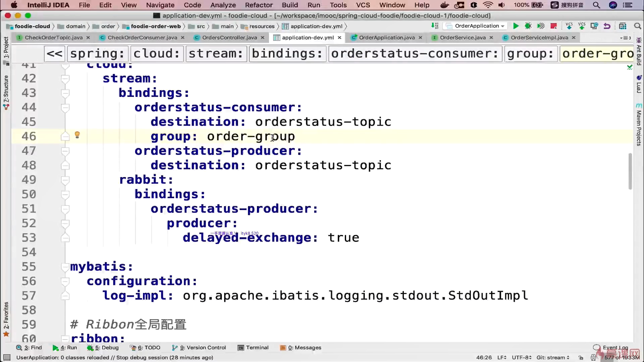644x362 pixels.
Task: Toggle the Project tool window
Action: (x=6, y=47)
